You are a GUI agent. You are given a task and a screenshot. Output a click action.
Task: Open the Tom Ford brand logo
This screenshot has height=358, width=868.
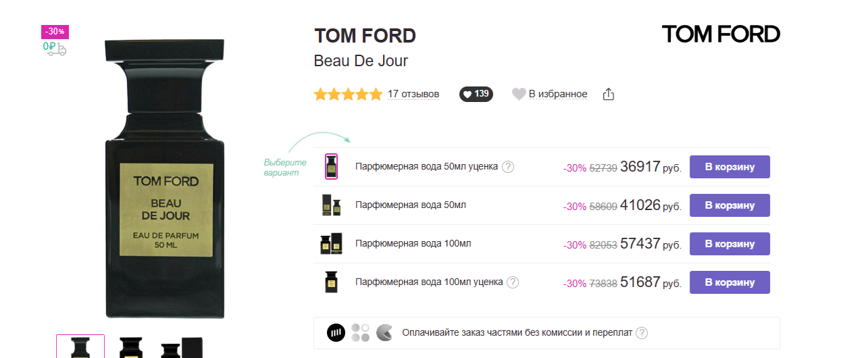(x=720, y=34)
